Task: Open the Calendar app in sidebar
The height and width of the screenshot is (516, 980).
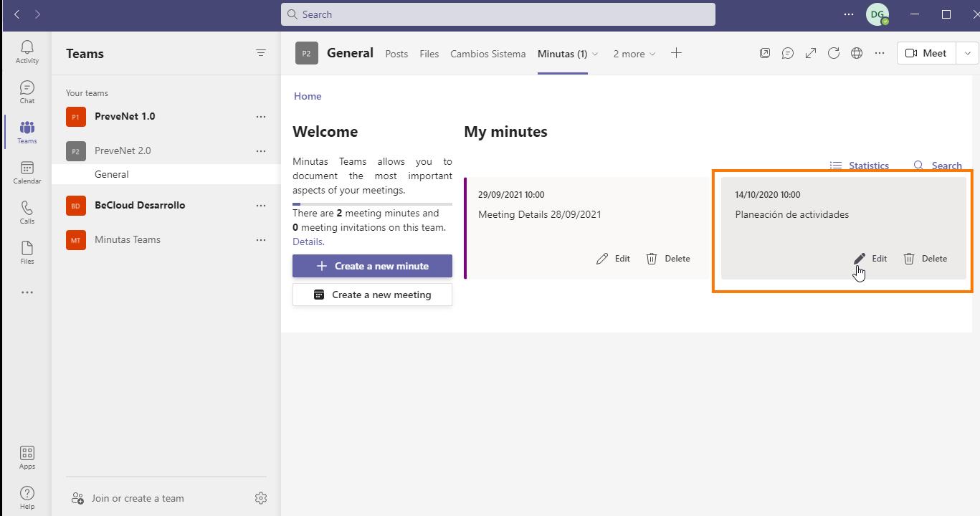Action: pos(27,173)
